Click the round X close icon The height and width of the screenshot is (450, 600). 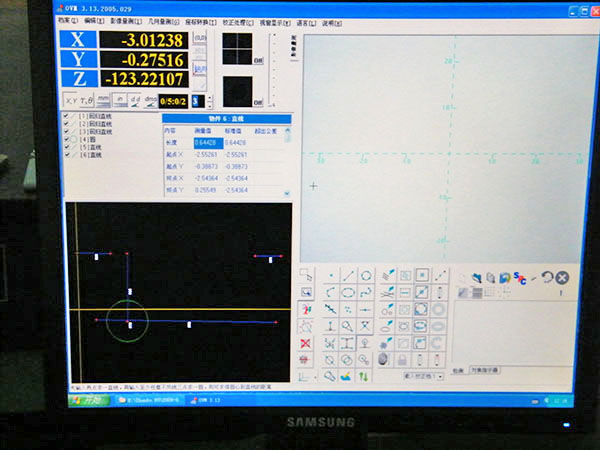[x=562, y=277]
